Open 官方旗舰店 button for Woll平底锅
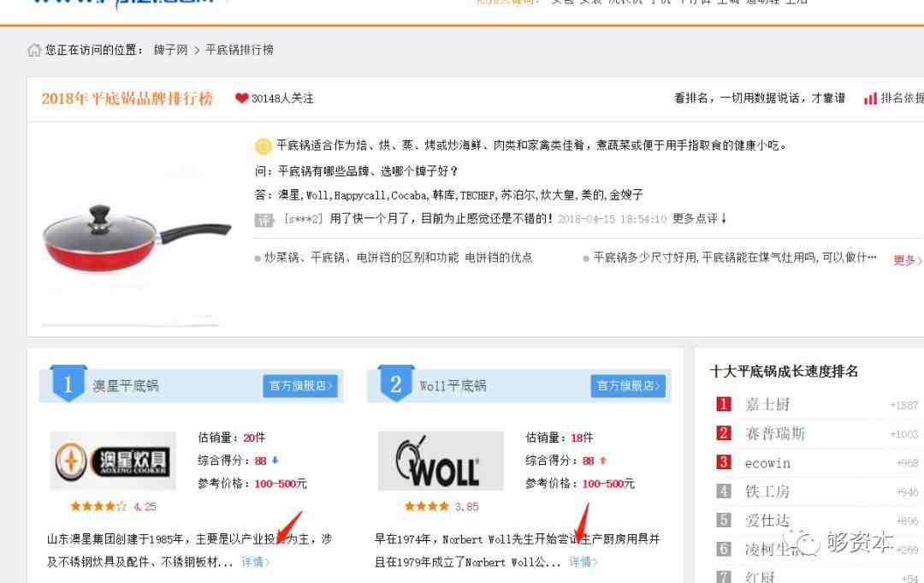 (628, 385)
